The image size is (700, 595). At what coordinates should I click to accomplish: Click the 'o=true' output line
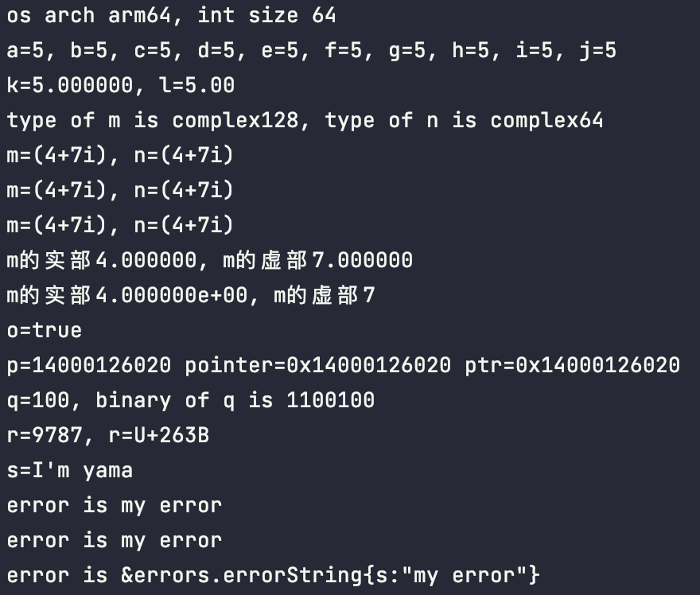45,330
